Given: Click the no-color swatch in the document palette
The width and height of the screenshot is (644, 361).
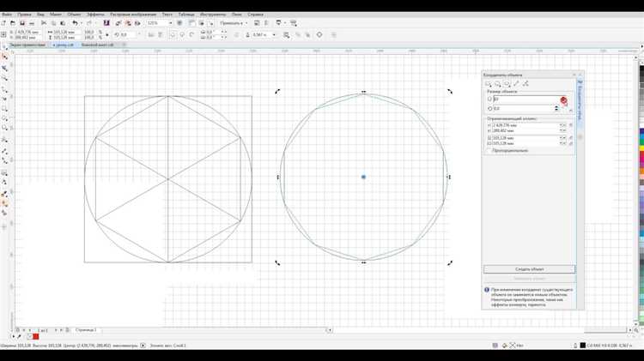Looking at the screenshot, I should (29, 337).
